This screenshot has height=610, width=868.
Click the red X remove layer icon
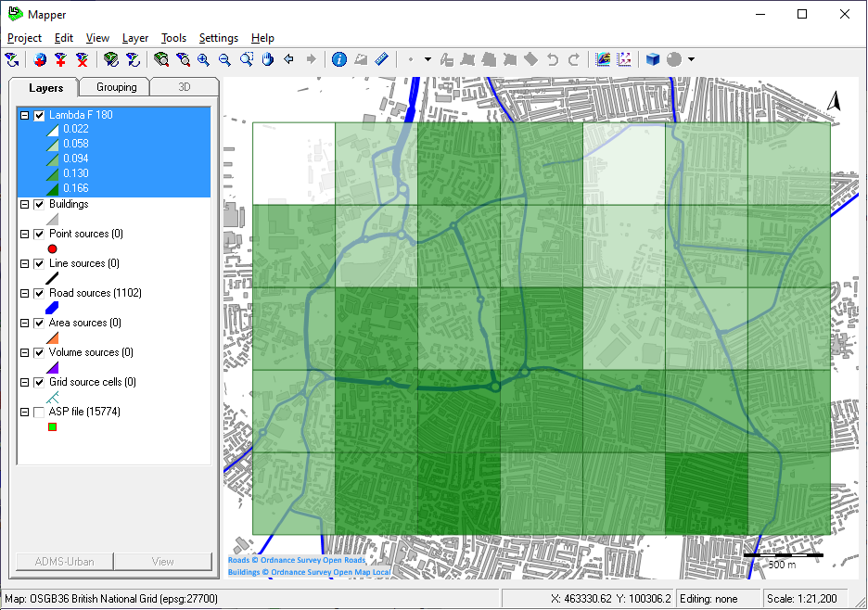(x=83, y=59)
